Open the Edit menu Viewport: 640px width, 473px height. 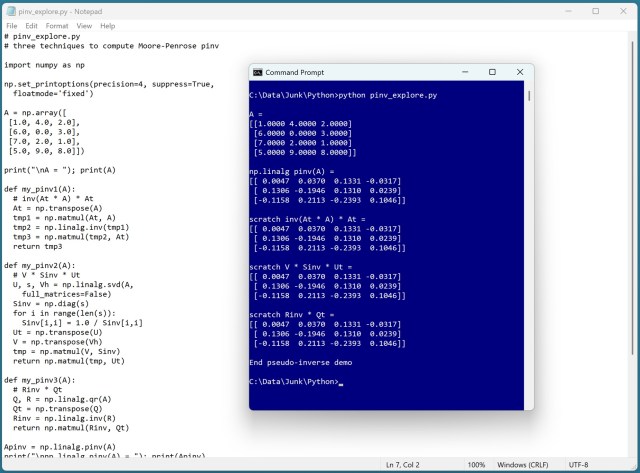click(x=32, y=25)
